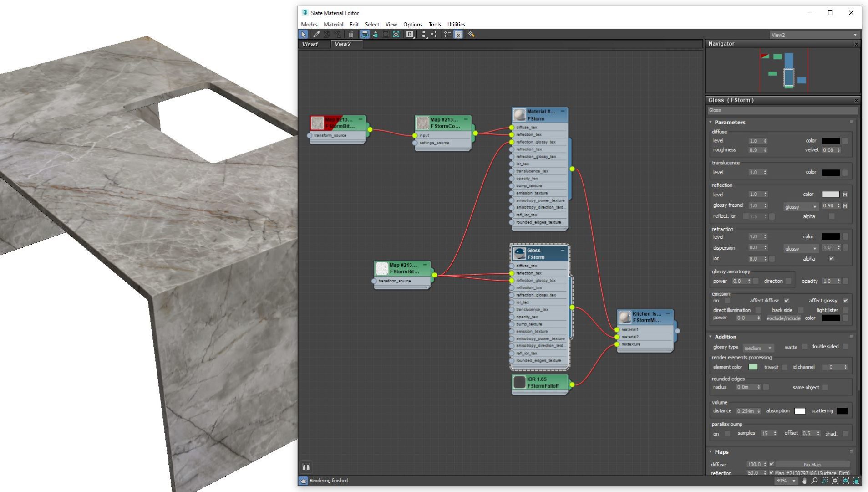Viewport: 868px width, 492px height.
Task: Open the View2 selector dropdown
Action: (x=854, y=35)
